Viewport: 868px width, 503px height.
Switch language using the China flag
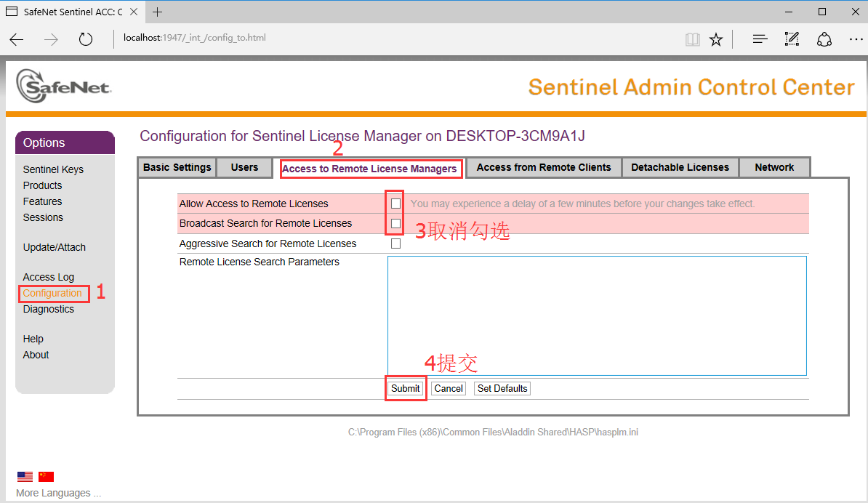(x=46, y=476)
